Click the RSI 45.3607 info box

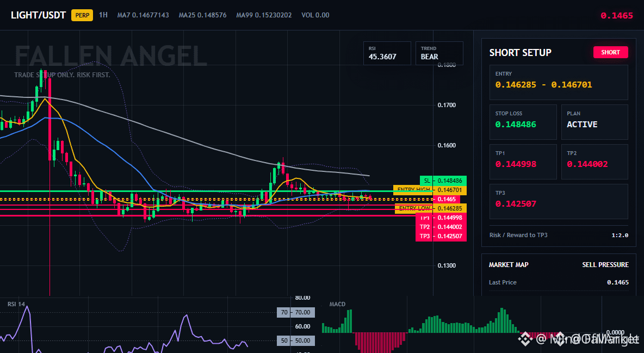(387, 53)
